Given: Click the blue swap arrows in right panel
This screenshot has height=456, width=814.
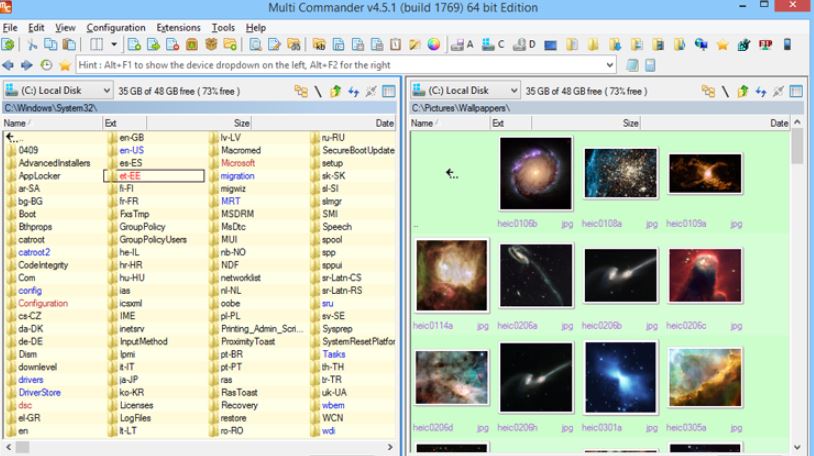Looking at the screenshot, I should click(761, 91).
